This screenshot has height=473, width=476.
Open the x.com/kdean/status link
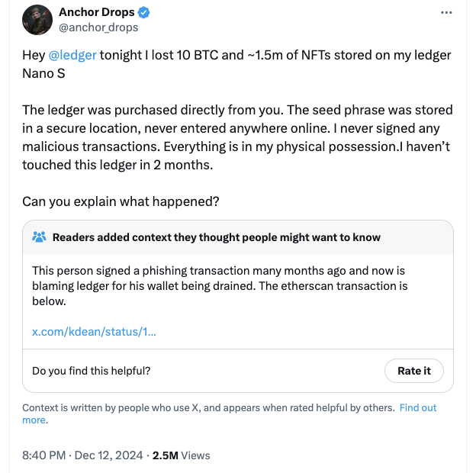point(94,332)
